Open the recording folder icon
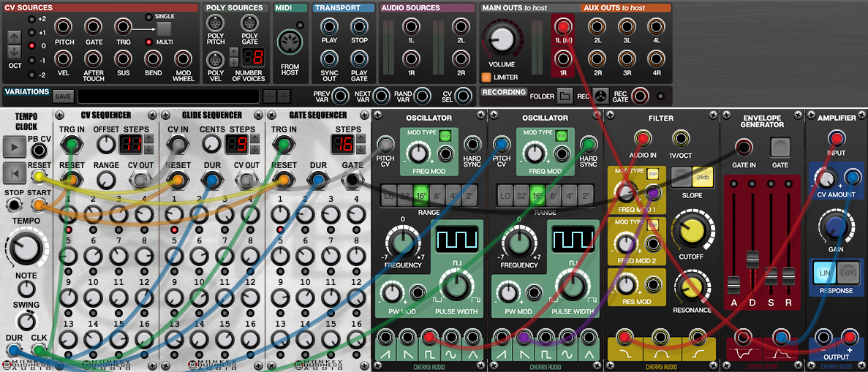 pos(565,96)
